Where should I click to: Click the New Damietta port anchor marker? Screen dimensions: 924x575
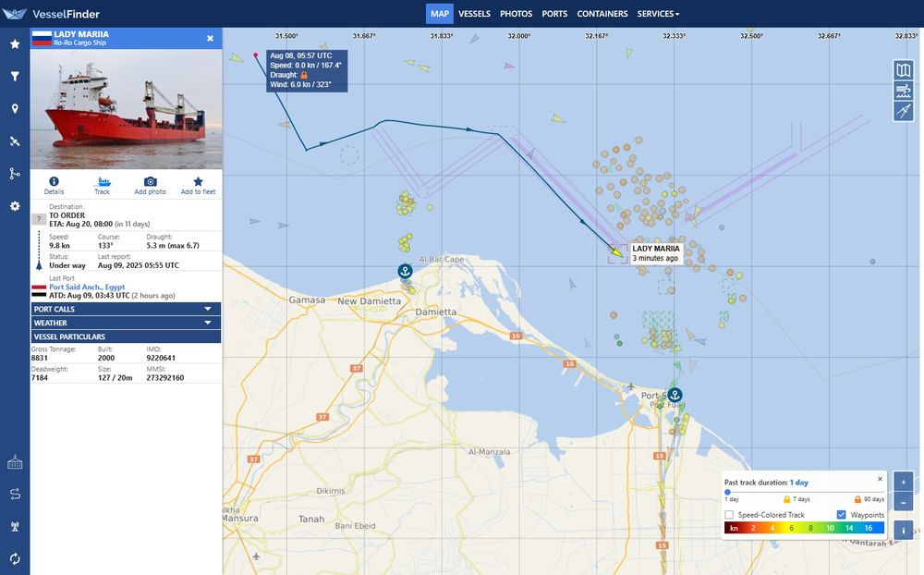pos(405,271)
